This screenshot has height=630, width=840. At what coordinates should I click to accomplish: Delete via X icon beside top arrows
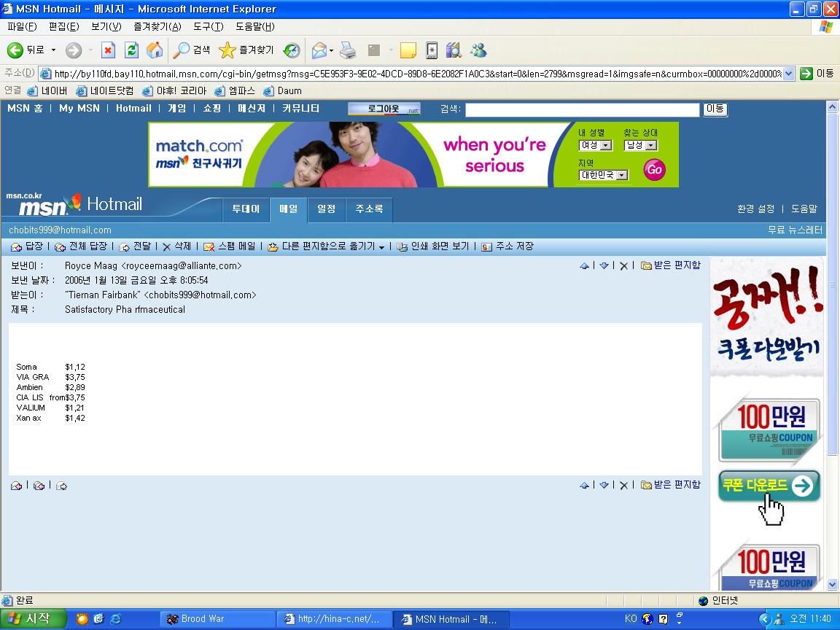pyautogui.click(x=623, y=265)
